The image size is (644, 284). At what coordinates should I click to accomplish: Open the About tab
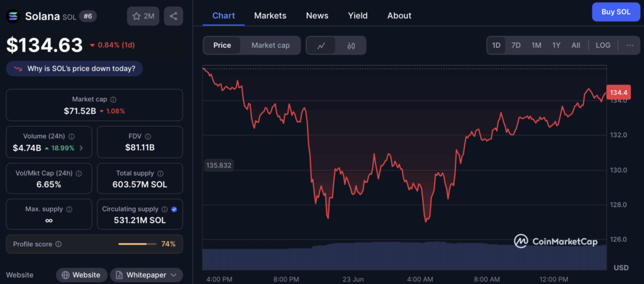coord(399,16)
